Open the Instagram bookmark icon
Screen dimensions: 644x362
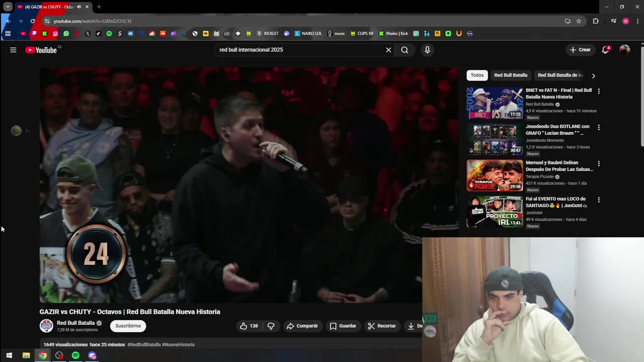[55, 34]
